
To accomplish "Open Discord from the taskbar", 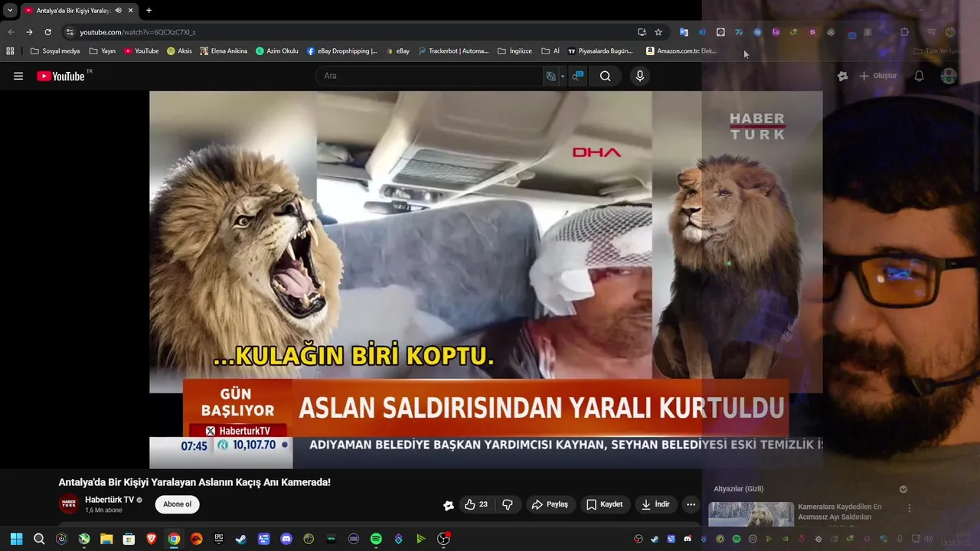I will 286,539.
